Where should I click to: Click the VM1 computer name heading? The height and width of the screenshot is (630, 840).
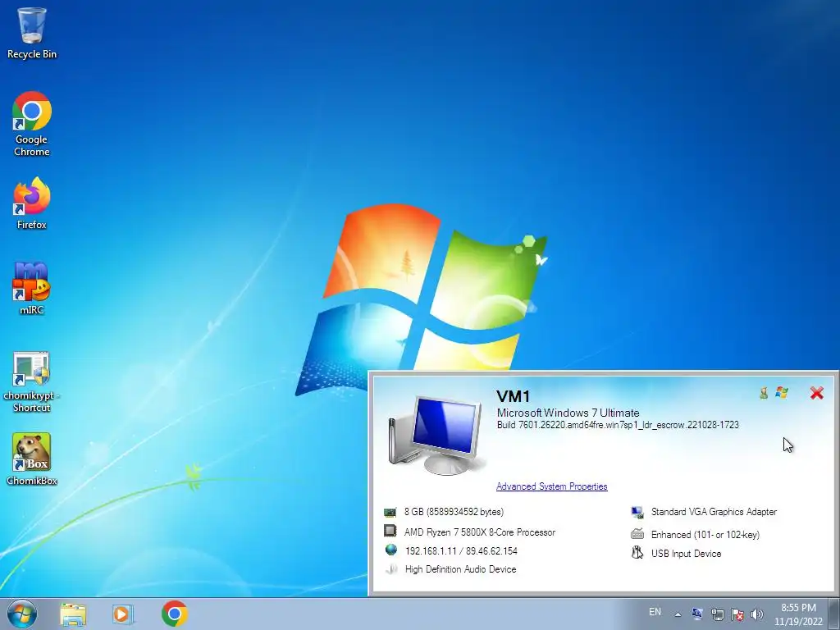click(514, 396)
